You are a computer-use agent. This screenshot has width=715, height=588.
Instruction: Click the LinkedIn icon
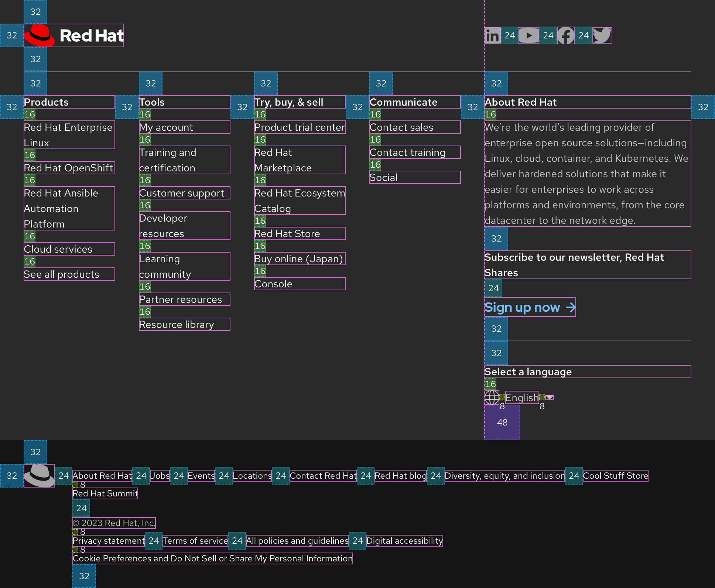(x=492, y=35)
